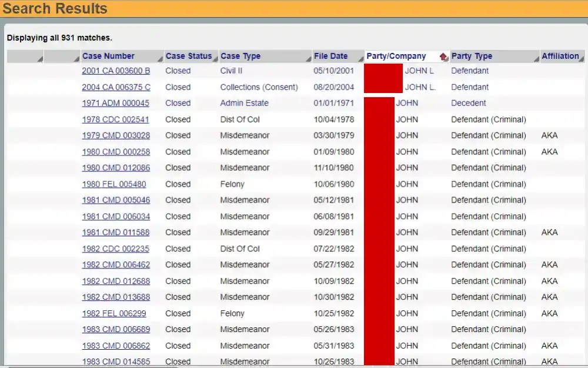
Task: Click 'Displaying all 931 matches.' text
Action: (x=59, y=38)
